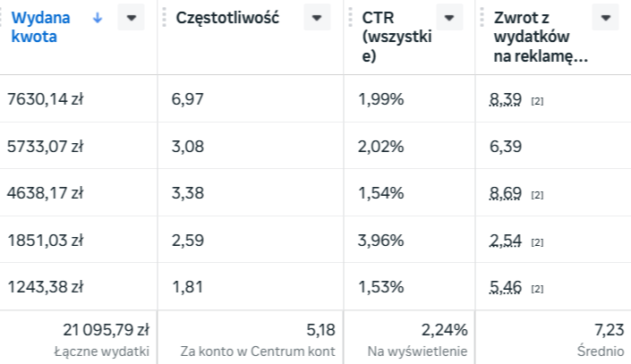The height and width of the screenshot is (364, 631).
Task: Click the underlined 8,69 ROAS value
Action: click(x=507, y=192)
